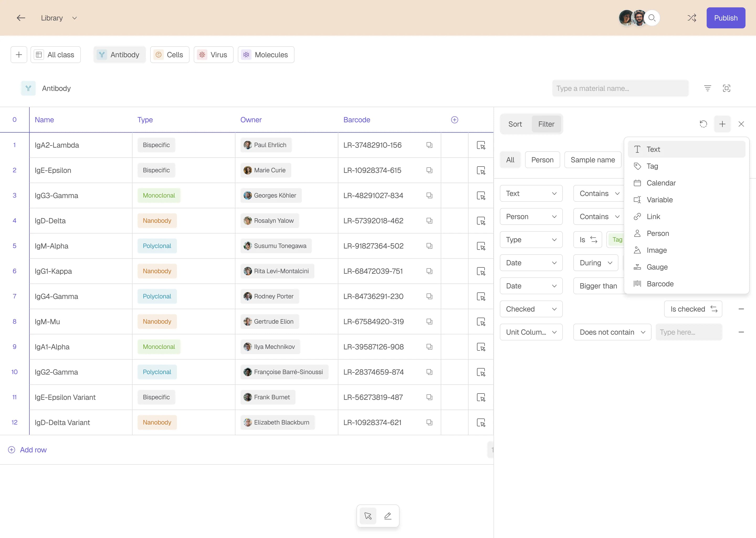Switch to the Cells class tab
The image size is (756, 538).
(x=170, y=55)
